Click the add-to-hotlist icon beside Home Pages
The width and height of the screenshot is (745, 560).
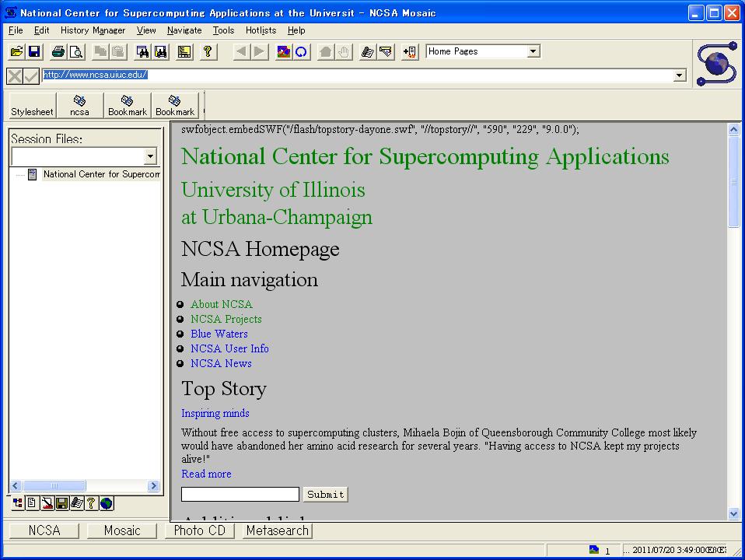(410, 51)
